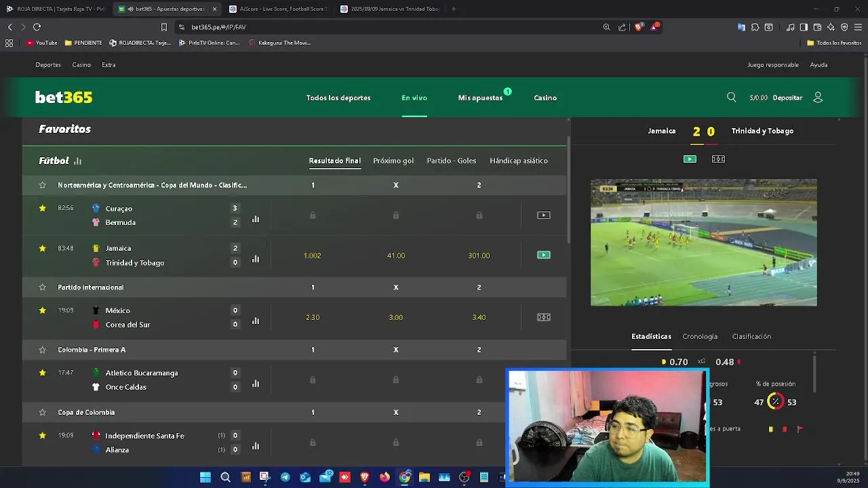Viewport: 868px width, 488px height.
Task: Open Todos los deportes menu
Action: click(x=338, y=98)
